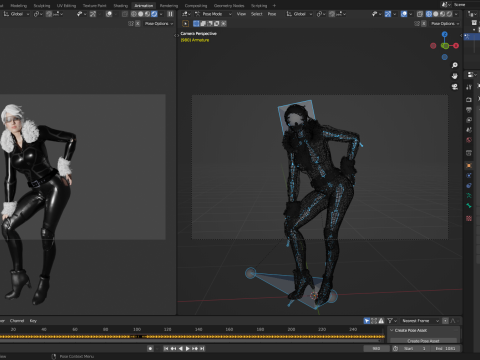Open right viewport Pose Options dropdown
This screenshot has height=360, width=480.
pyautogui.click(x=445, y=24)
